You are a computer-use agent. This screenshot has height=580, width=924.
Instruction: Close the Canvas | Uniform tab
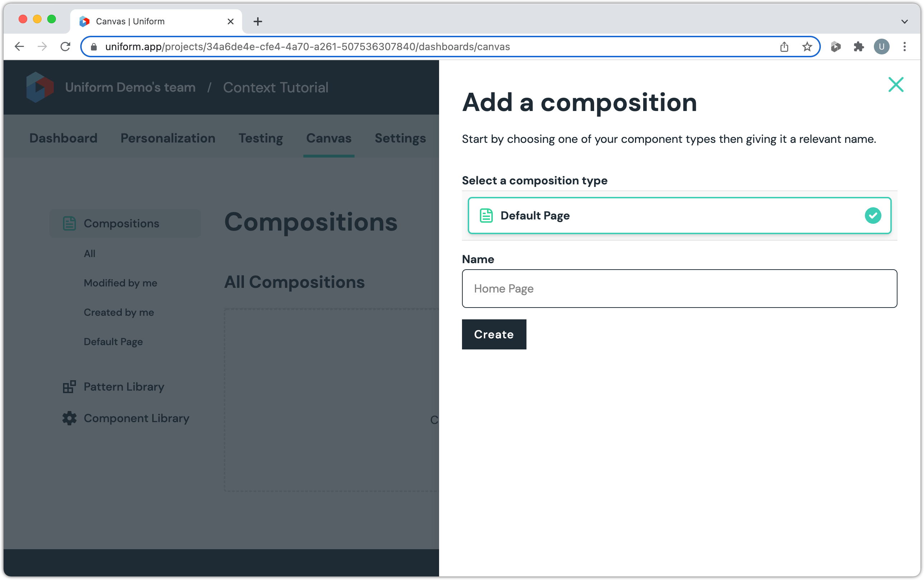(x=231, y=21)
